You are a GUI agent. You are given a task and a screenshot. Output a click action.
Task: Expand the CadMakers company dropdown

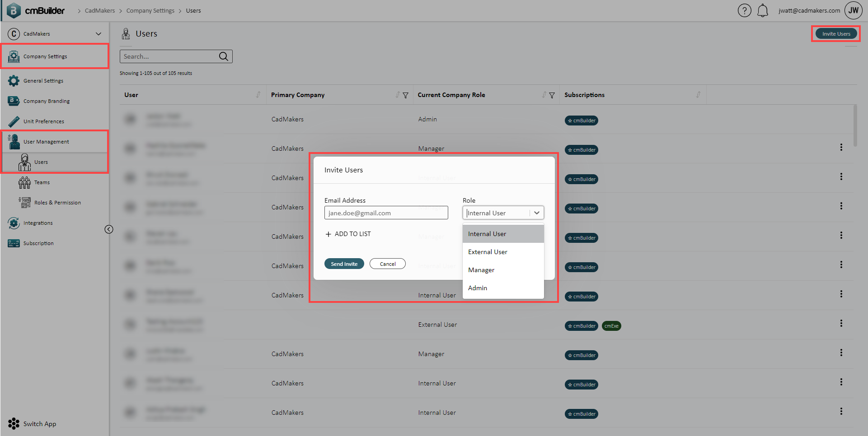click(99, 34)
